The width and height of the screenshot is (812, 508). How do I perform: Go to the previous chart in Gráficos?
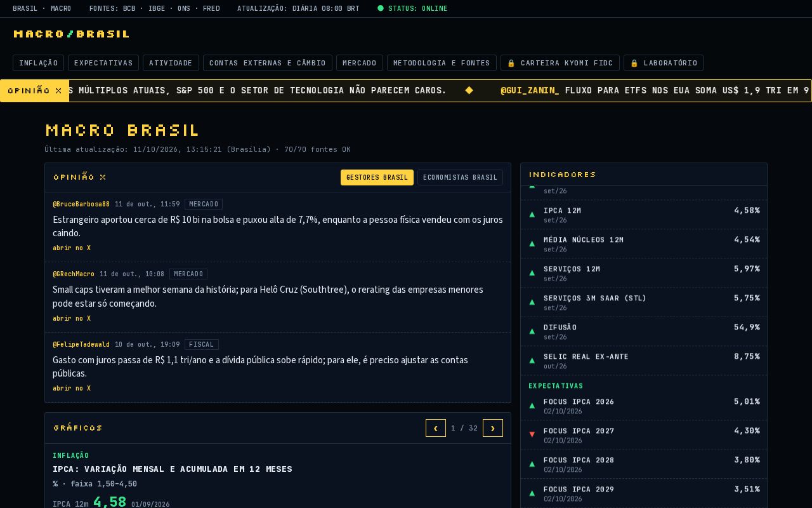(435, 428)
